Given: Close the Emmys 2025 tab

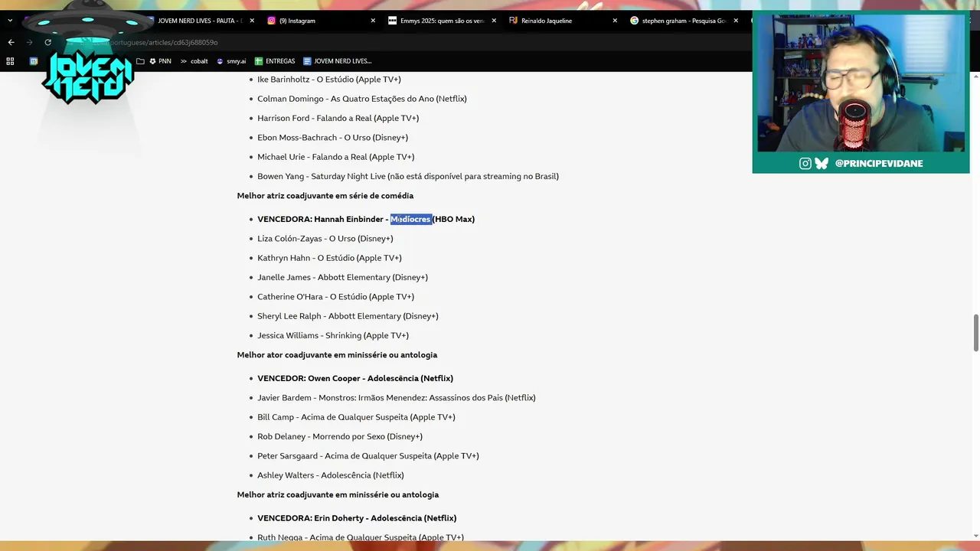Looking at the screenshot, I should (x=494, y=21).
